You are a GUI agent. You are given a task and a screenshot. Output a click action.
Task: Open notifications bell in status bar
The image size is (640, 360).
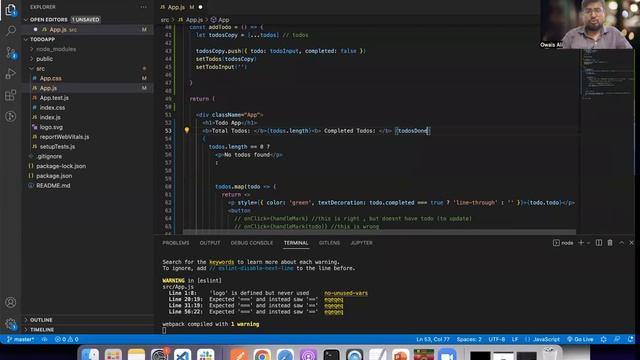coord(631,339)
